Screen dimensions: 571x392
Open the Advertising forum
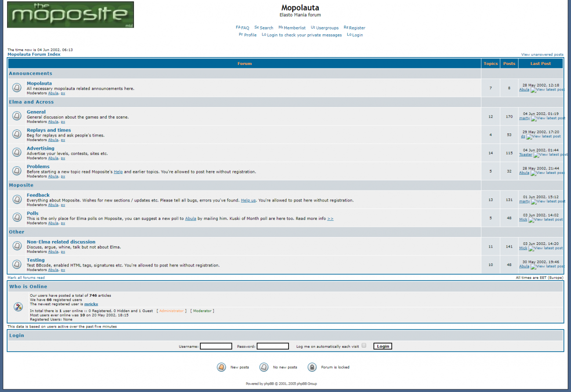coord(40,148)
